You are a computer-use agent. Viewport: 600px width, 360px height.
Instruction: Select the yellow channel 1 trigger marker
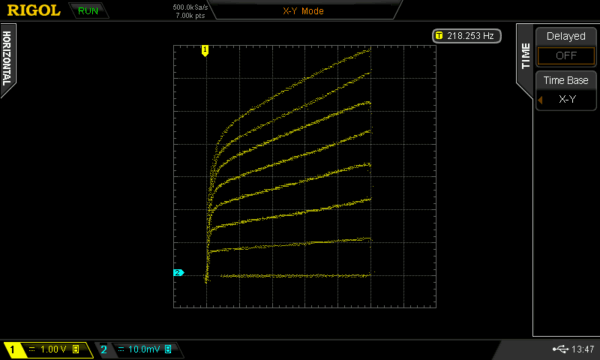pyautogui.click(x=205, y=50)
